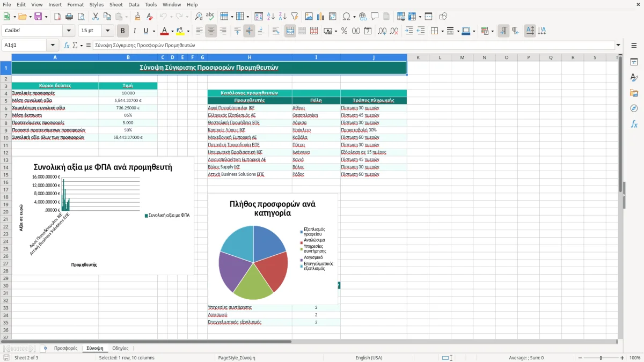Apply the background highlight color swatch
The width and height of the screenshot is (644, 362).
tap(180, 31)
